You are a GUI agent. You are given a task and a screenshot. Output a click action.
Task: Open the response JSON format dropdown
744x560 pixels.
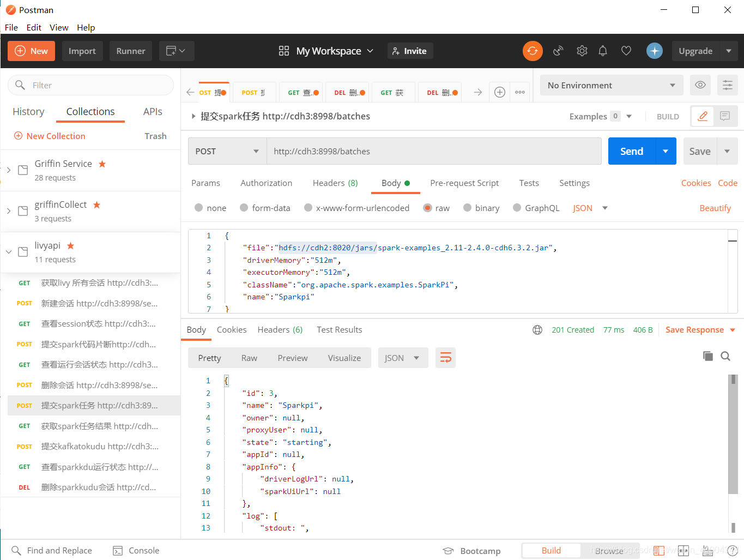coord(402,358)
